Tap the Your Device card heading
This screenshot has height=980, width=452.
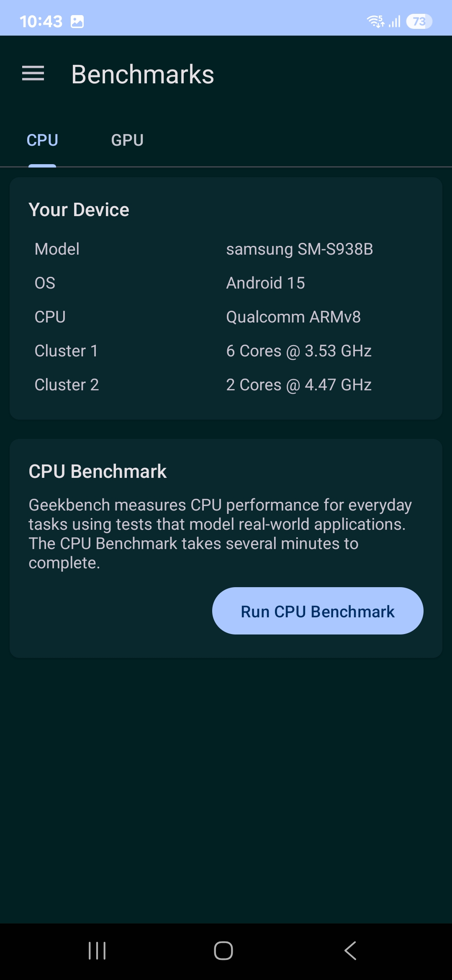pyautogui.click(x=79, y=210)
